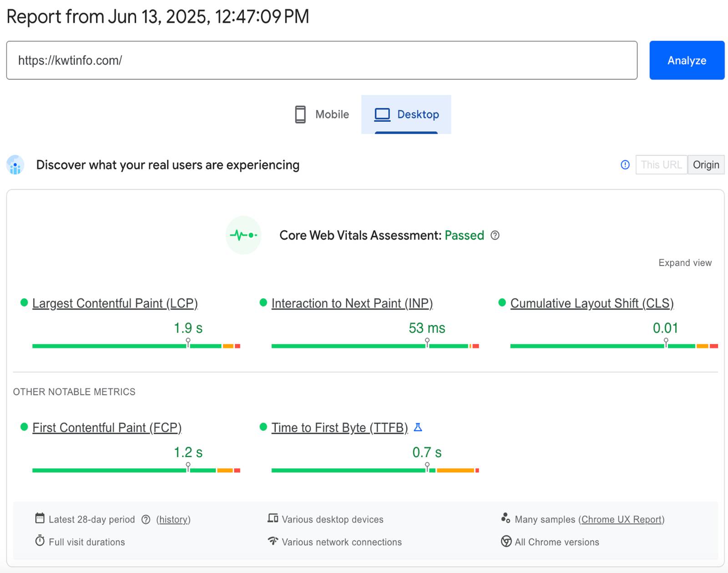The height and width of the screenshot is (573, 728).
Task: Click the real users experience avatar icon
Action: (x=15, y=165)
